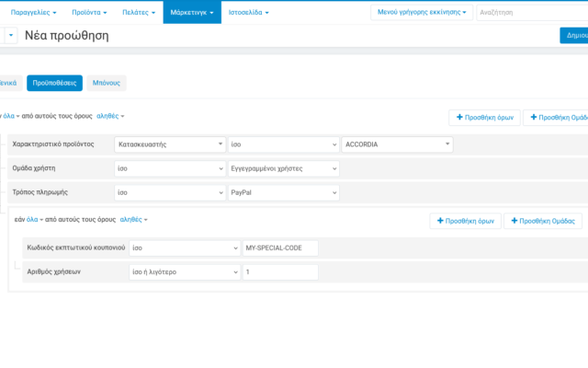This screenshot has width=588, height=368.
Task: Click nested group Προσθήκη όρων button
Action: tap(464, 221)
